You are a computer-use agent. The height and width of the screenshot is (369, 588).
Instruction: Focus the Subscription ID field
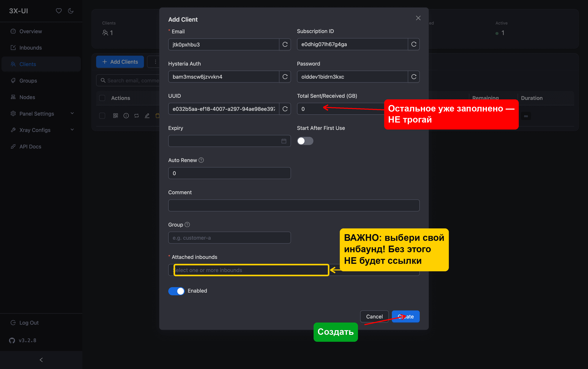click(352, 44)
